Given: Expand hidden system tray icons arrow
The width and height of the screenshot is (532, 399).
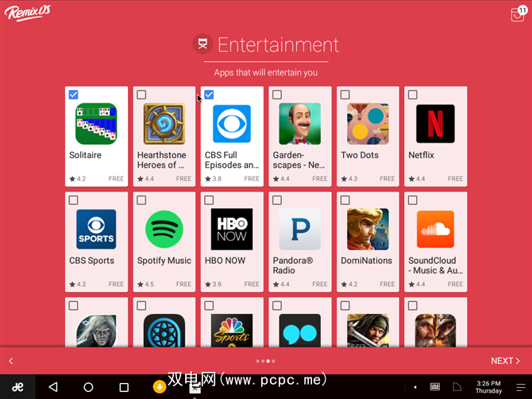Looking at the screenshot, I should (x=415, y=387).
